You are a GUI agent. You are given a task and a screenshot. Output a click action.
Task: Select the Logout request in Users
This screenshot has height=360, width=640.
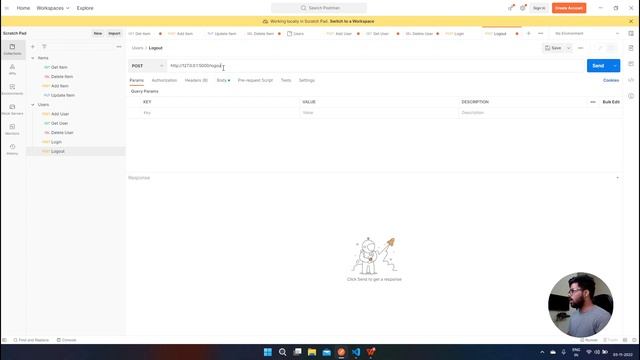[76, 151]
